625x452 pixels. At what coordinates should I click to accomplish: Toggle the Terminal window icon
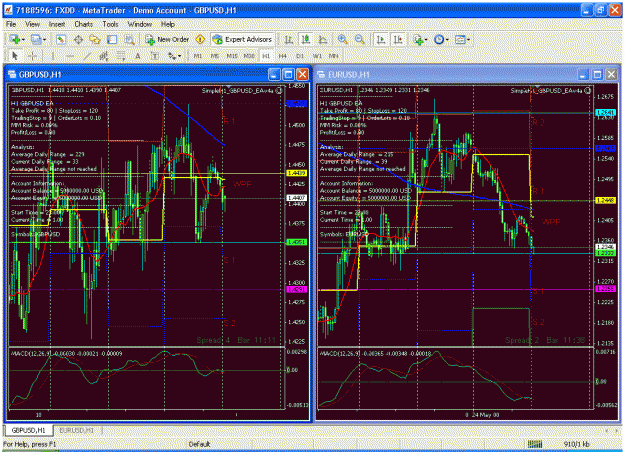click(112, 39)
